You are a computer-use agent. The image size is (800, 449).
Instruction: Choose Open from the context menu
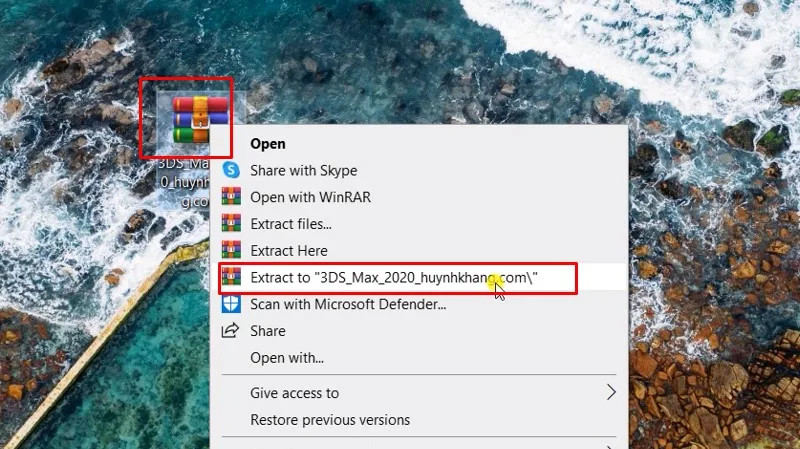[268, 144]
